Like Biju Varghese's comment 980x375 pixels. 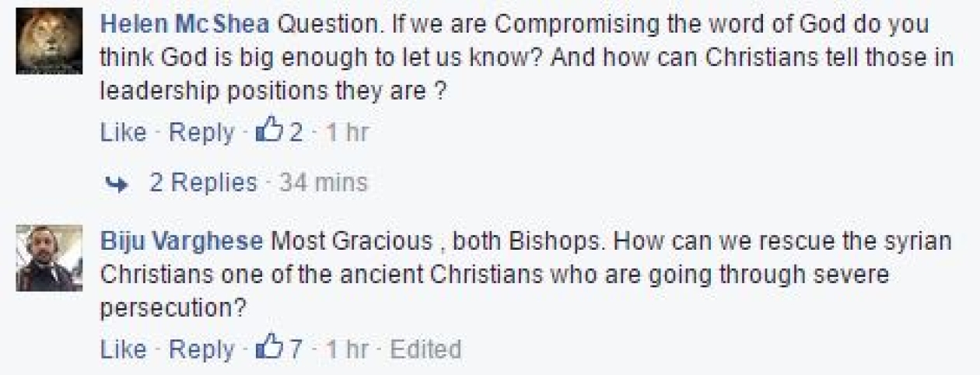pos(123,349)
